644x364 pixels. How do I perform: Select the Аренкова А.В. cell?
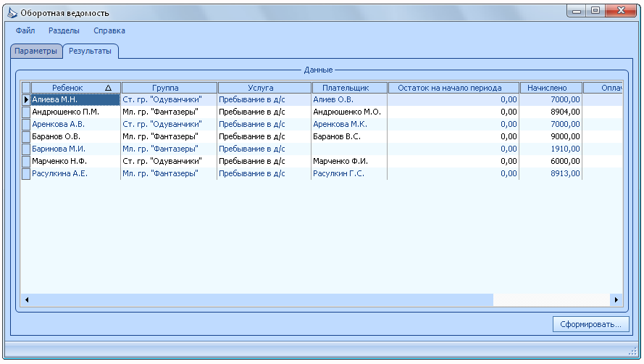(x=75, y=124)
